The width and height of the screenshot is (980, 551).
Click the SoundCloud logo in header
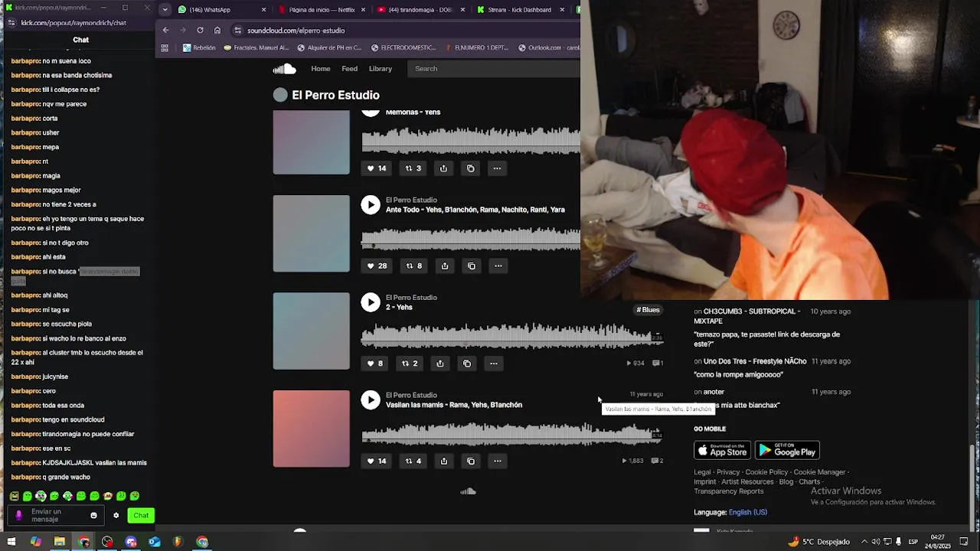point(284,69)
